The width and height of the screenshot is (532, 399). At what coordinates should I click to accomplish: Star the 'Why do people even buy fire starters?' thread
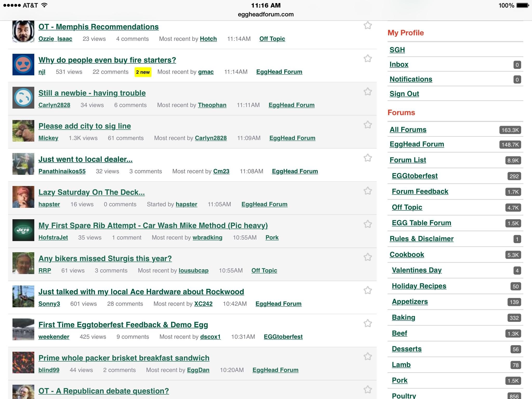click(368, 58)
